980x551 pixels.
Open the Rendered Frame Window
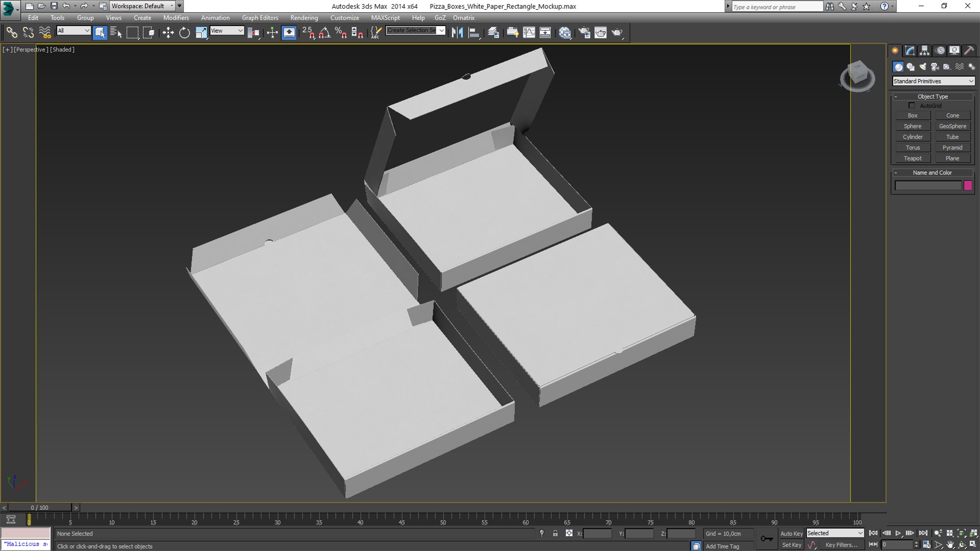coord(600,33)
